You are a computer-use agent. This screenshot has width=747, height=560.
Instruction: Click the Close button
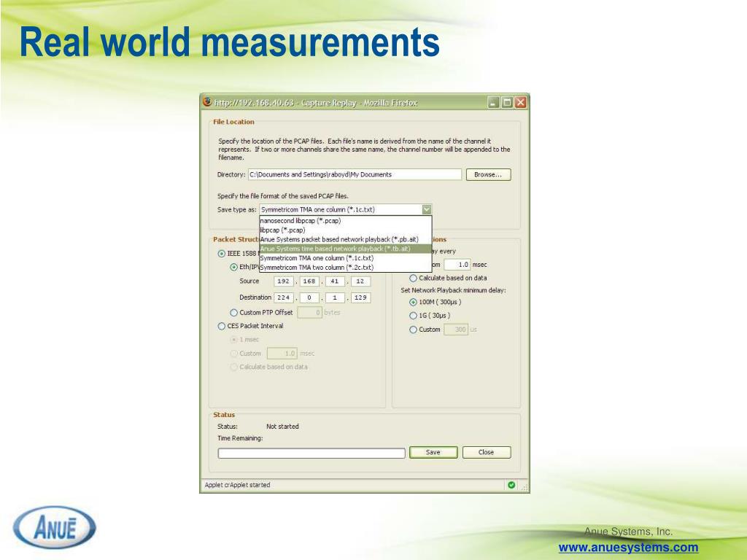tap(487, 452)
